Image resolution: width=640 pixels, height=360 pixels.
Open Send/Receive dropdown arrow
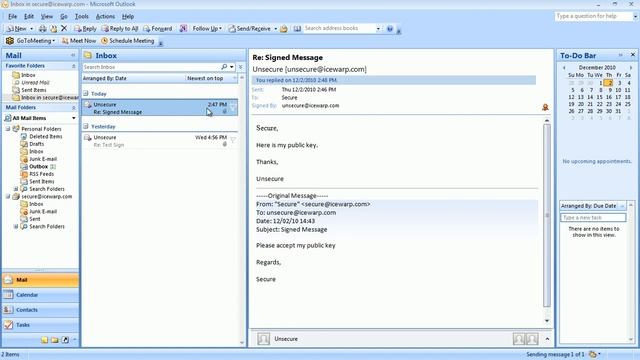[x=276, y=29]
